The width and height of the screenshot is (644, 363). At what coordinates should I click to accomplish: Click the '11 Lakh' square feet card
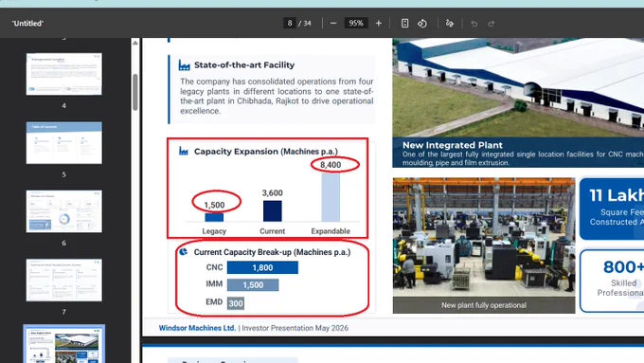(612, 209)
